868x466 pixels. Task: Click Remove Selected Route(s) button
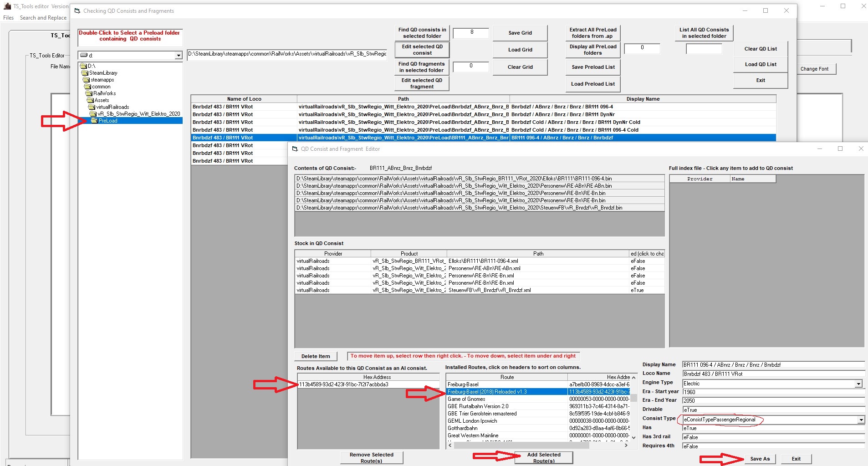pos(371,458)
